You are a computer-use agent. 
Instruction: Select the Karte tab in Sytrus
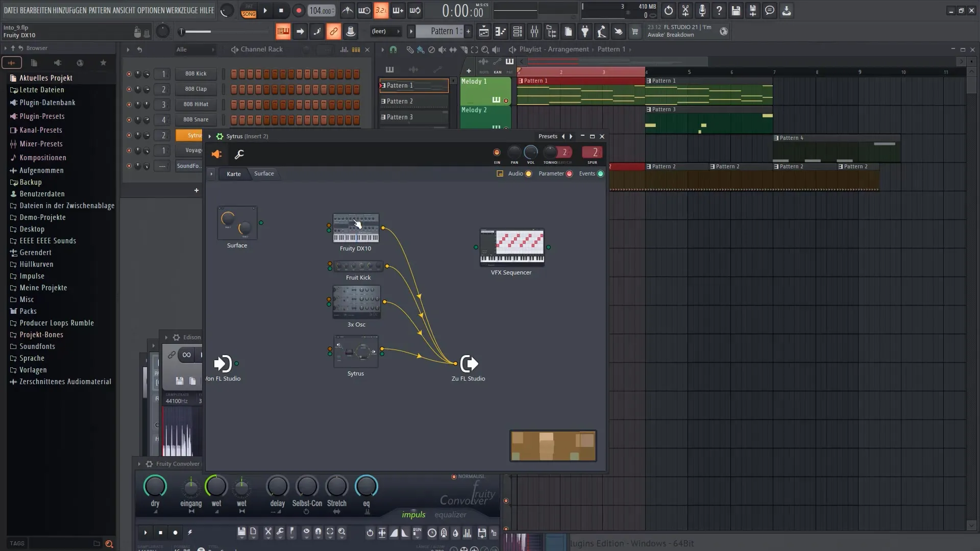click(233, 173)
